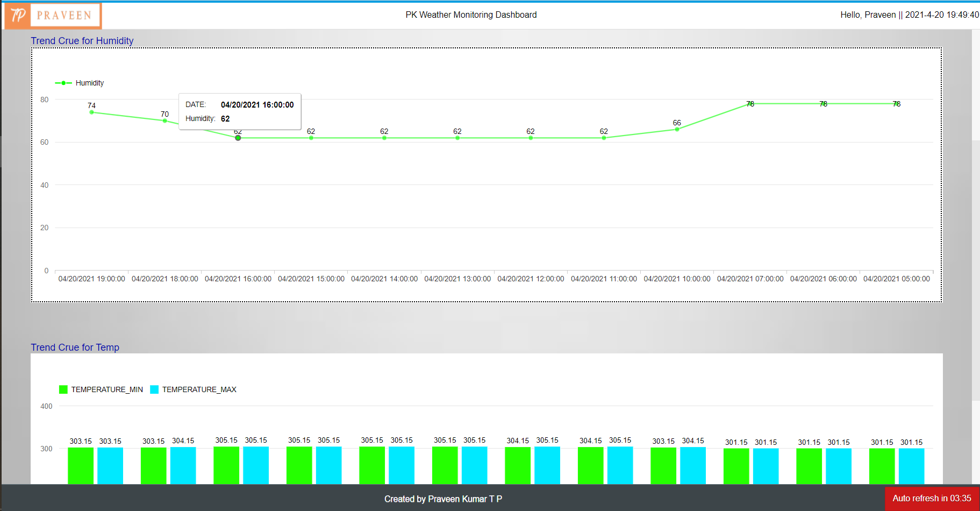The width and height of the screenshot is (980, 511).
Task: Click the Praveen logo in the header
Action: click(x=53, y=16)
